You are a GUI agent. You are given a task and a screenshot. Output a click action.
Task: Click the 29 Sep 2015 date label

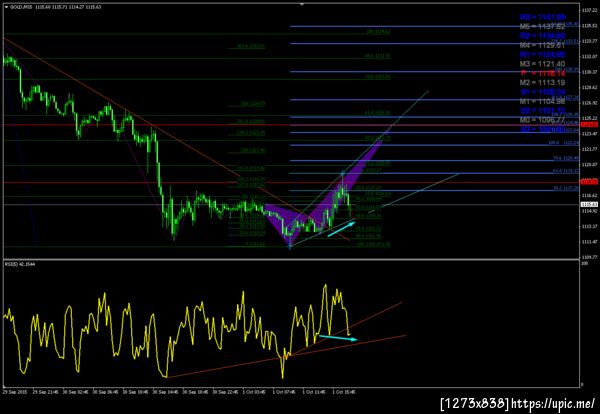13,392
